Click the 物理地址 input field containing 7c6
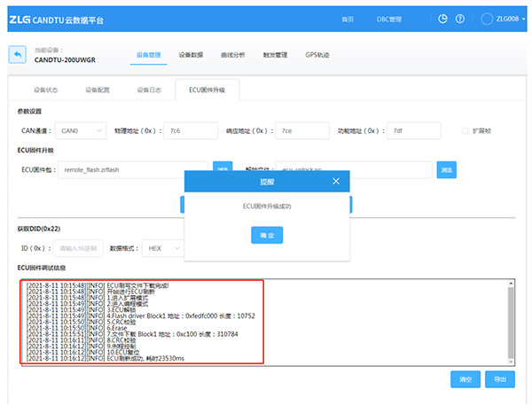 (190, 131)
